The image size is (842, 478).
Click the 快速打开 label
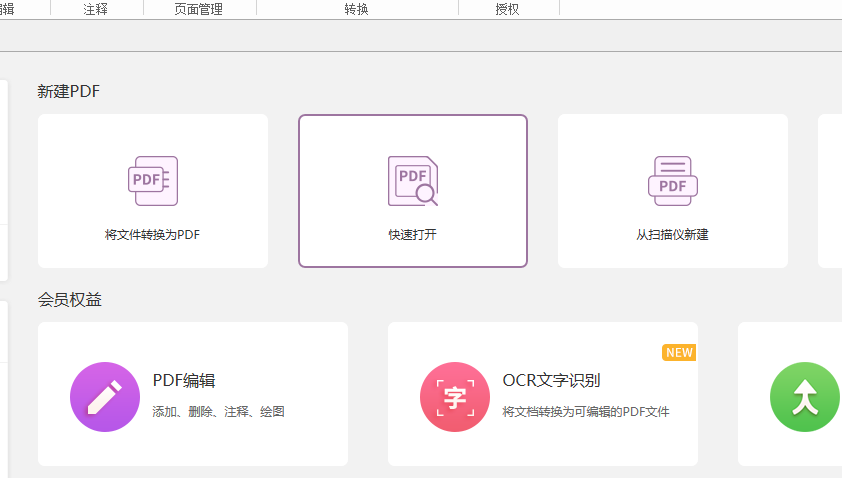click(412, 235)
